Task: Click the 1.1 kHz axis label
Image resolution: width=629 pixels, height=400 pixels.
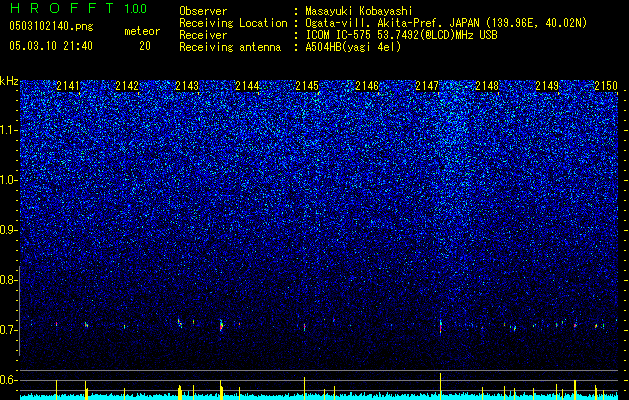Action: pos(9,130)
